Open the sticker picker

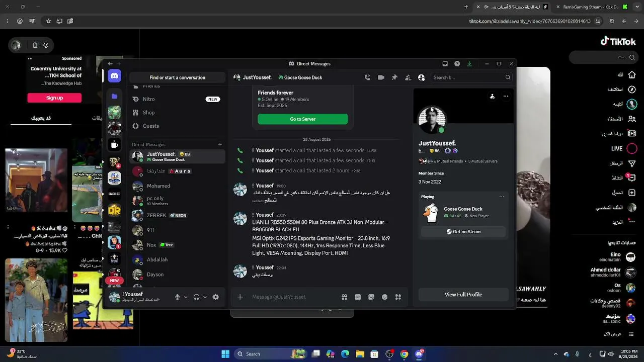click(371, 297)
